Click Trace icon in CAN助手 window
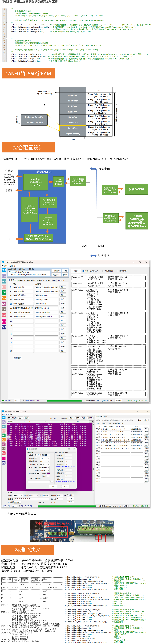Image resolution: width=154 pixels, height=644 pixels. coord(4,453)
